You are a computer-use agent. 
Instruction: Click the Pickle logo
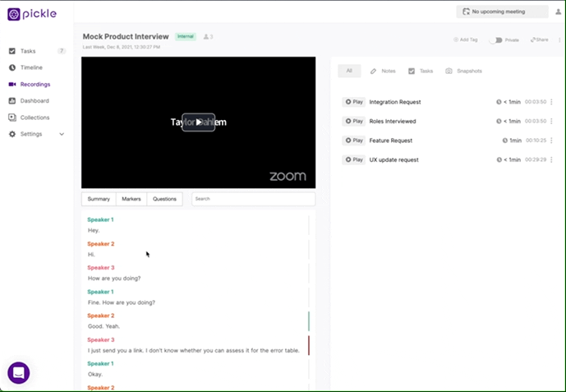[32, 14]
